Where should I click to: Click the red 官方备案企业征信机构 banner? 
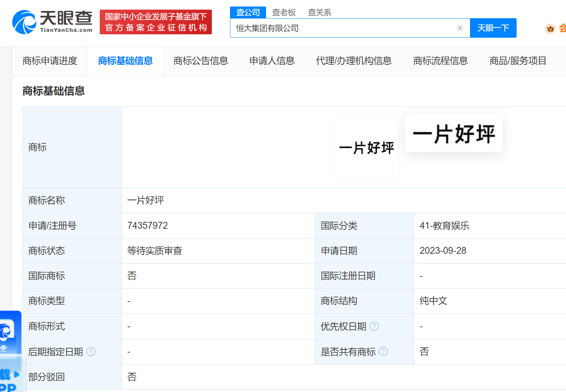point(156,22)
